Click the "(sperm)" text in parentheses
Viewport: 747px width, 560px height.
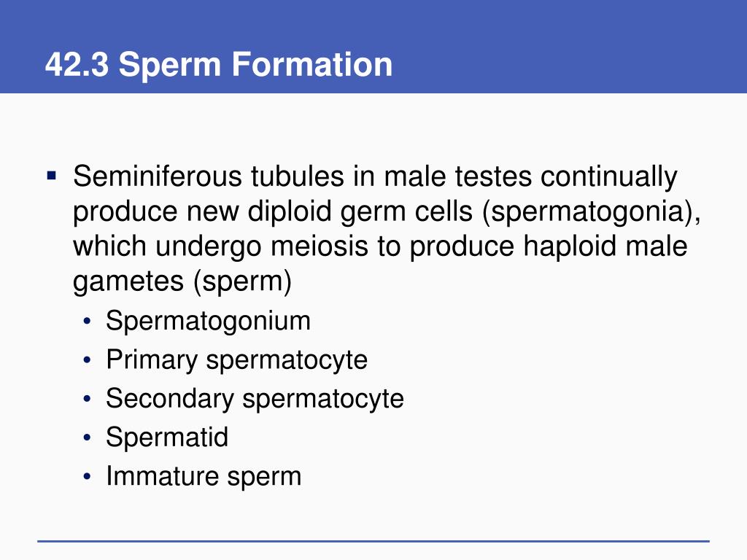pyautogui.click(x=242, y=281)
